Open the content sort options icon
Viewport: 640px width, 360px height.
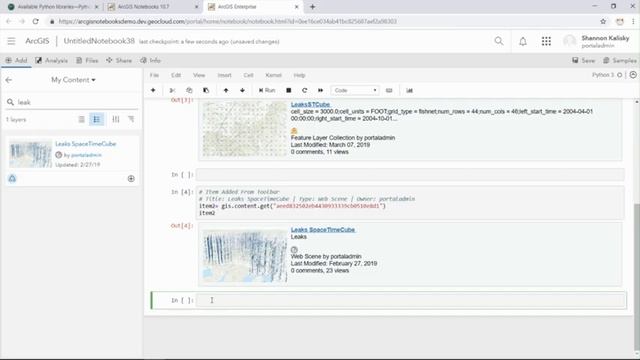click(x=131, y=119)
